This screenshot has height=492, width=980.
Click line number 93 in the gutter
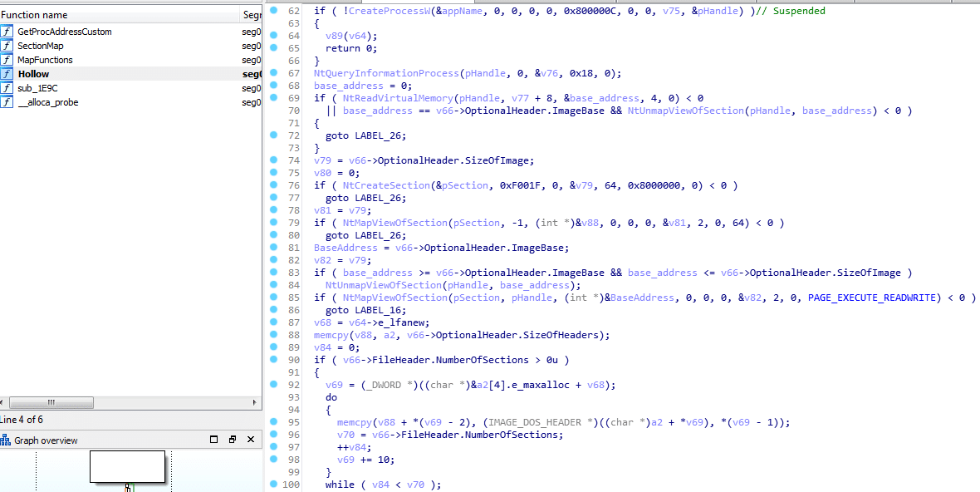tap(294, 397)
